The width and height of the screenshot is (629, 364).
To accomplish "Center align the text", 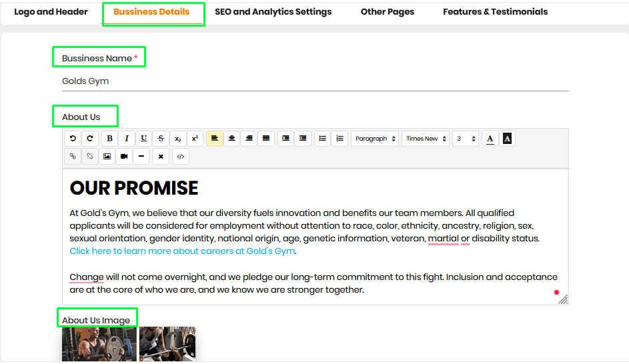I will click(232, 139).
